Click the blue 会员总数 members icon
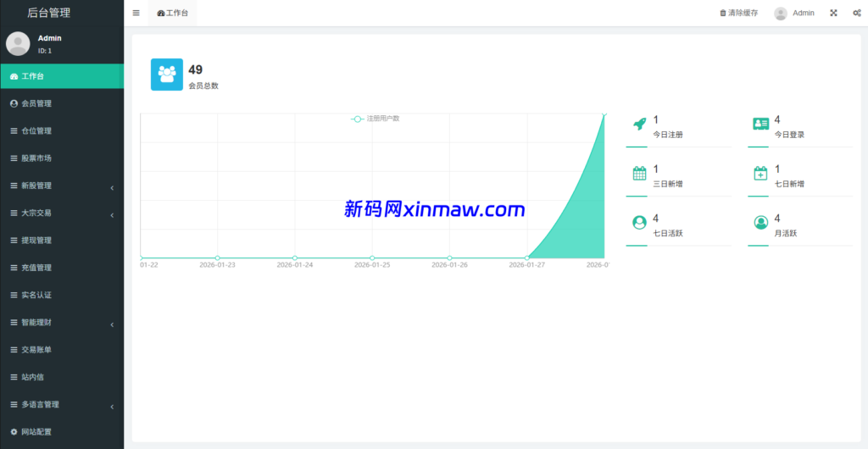868x449 pixels. (167, 75)
